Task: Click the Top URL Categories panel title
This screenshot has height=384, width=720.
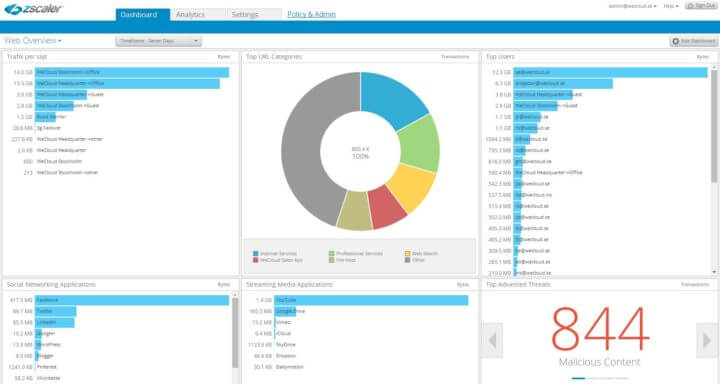Action: click(x=274, y=56)
